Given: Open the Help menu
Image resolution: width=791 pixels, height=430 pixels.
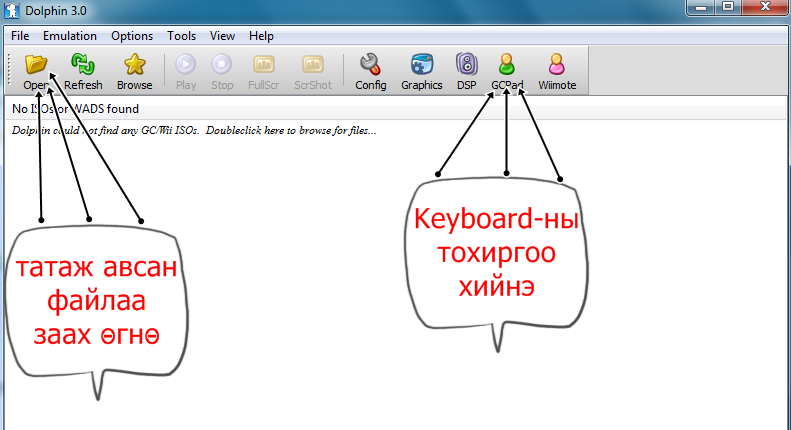Looking at the screenshot, I should point(261,36).
